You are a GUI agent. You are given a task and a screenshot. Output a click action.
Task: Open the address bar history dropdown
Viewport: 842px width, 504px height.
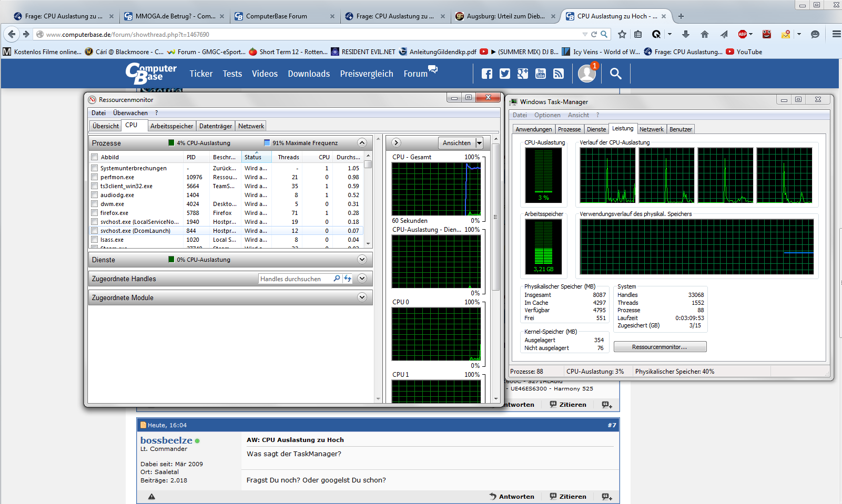tap(585, 34)
